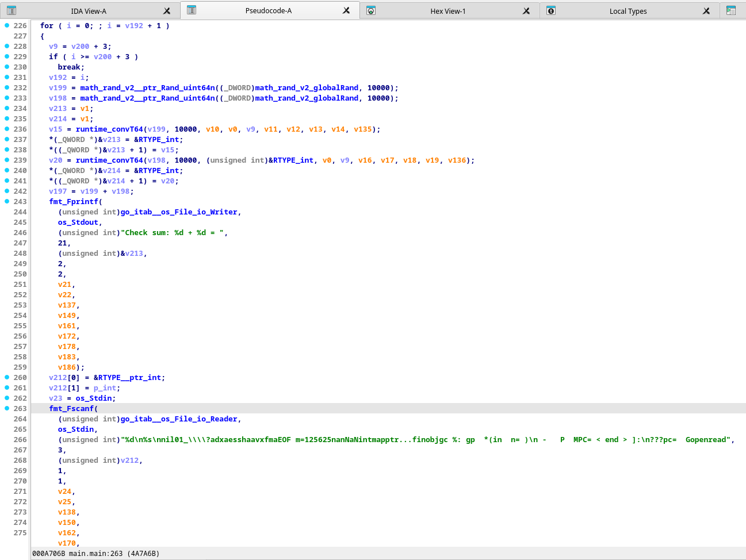This screenshot has width=746, height=560.
Task: Select go_itab__os_File_io_Reader argument
Action: (179, 419)
